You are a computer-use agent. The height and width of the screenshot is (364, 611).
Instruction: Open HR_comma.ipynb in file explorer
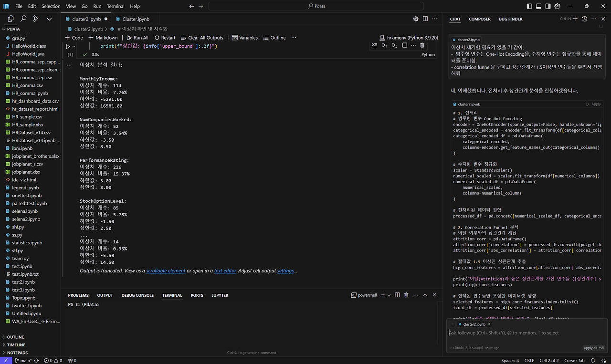[x=30, y=93]
